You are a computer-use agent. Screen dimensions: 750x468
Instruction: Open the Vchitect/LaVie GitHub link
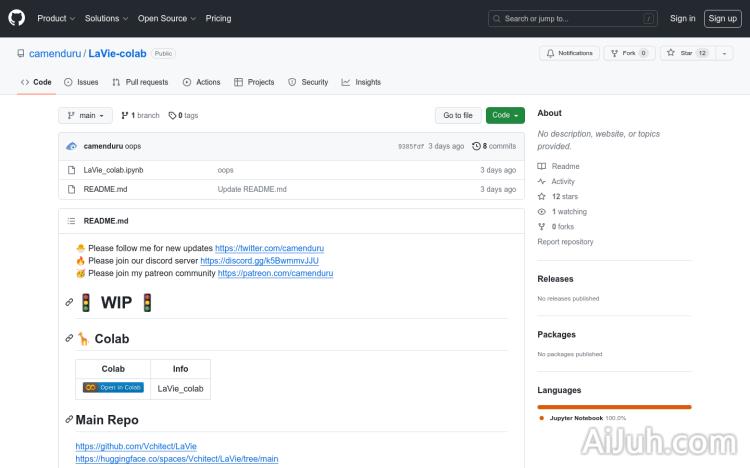tap(136, 445)
